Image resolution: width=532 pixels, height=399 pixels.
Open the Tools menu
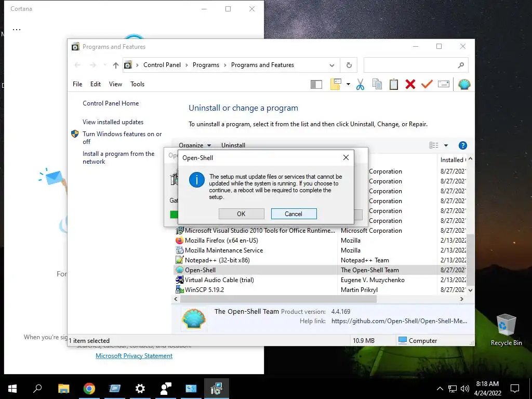click(x=137, y=84)
